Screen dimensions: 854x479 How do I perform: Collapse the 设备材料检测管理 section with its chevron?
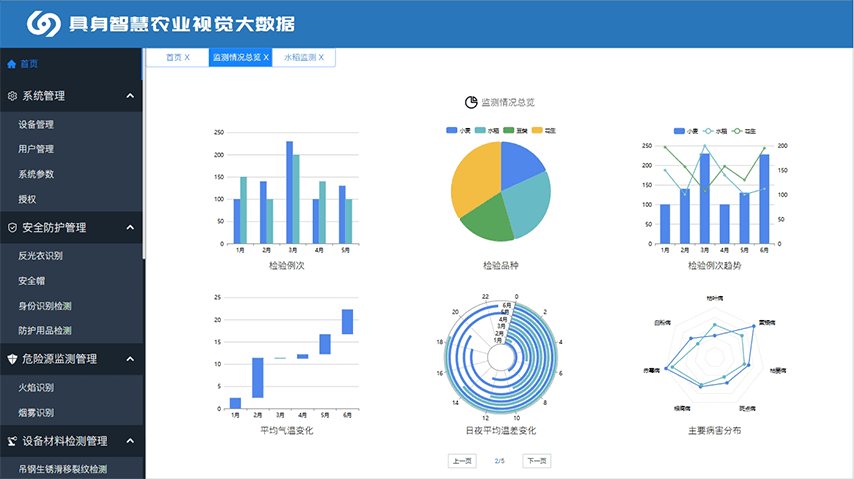coord(130,441)
